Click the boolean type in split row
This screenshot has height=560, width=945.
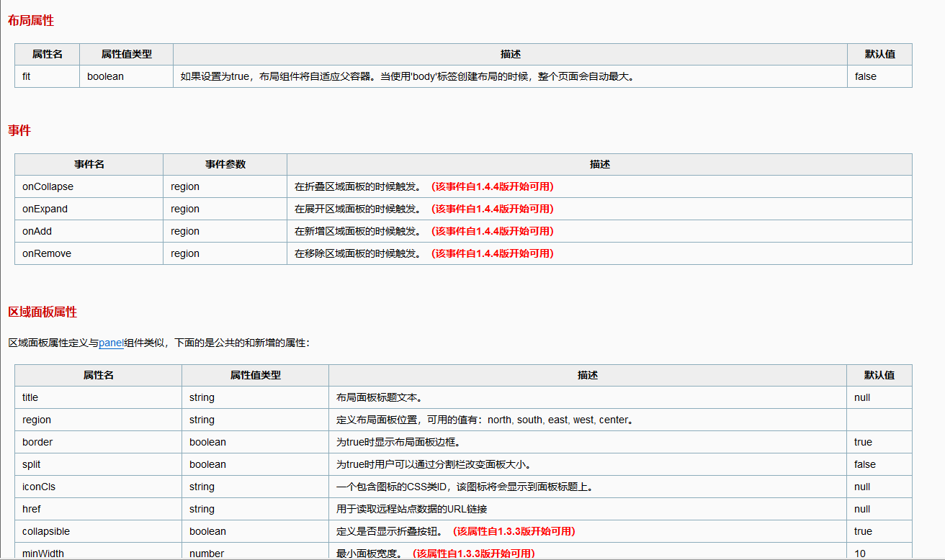click(207, 464)
